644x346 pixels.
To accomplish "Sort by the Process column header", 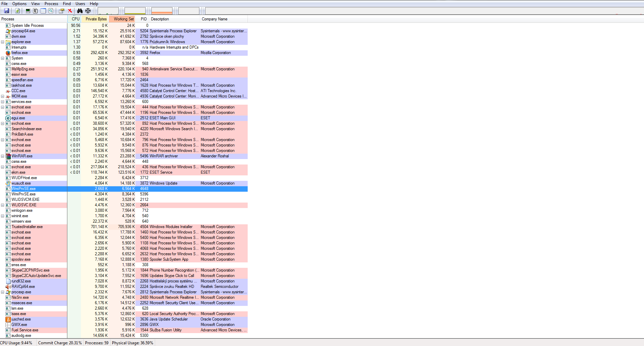I will [34, 19].
